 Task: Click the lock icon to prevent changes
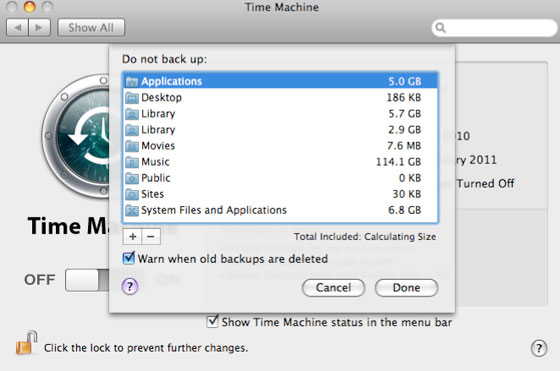[x=26, y=343]
